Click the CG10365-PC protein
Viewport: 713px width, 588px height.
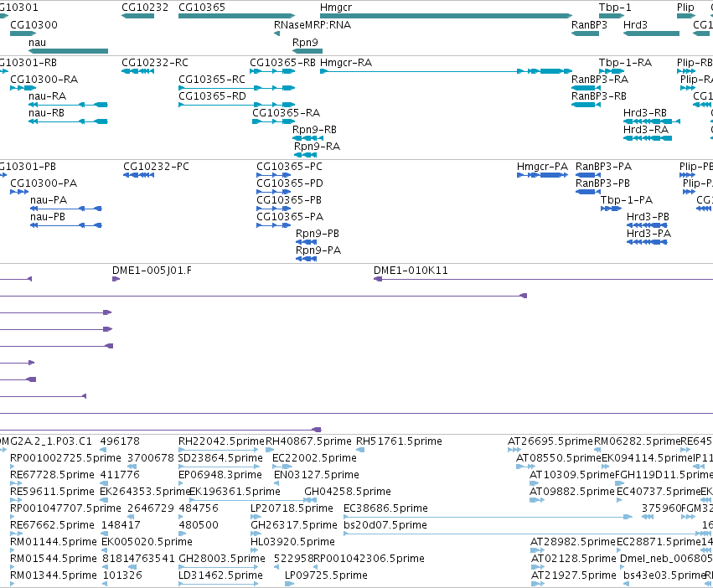pos(273,175)
